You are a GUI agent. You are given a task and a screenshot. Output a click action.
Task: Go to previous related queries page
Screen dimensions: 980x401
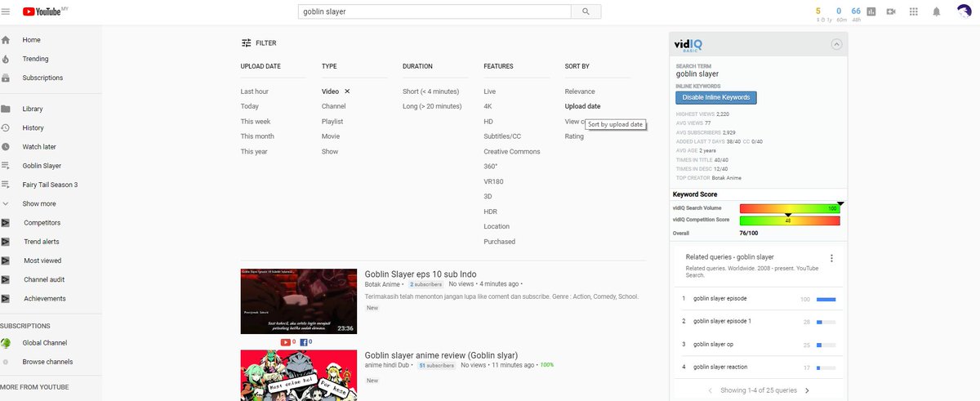[x=710, y=390]
